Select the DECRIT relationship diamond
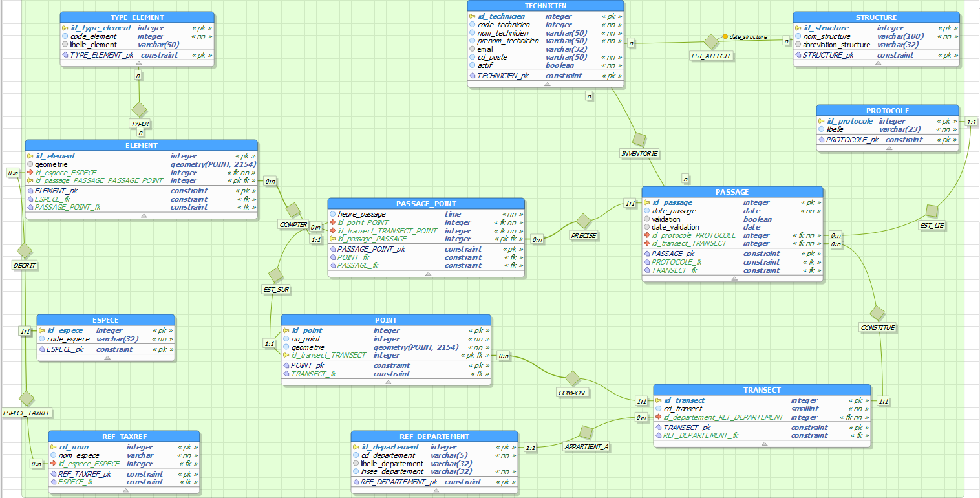The height and width of the screenshot is (498, 980). point(25,250)
